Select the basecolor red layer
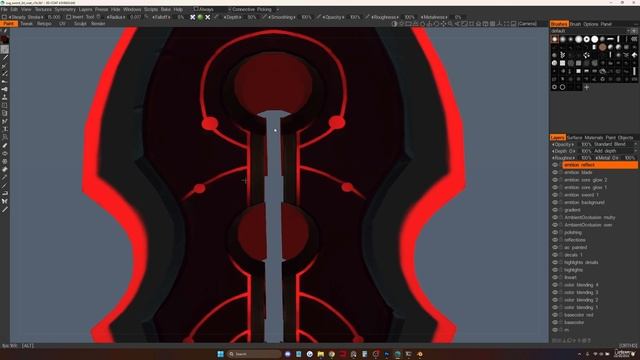The height and width of the screenshot is (360, 640). 579,315
